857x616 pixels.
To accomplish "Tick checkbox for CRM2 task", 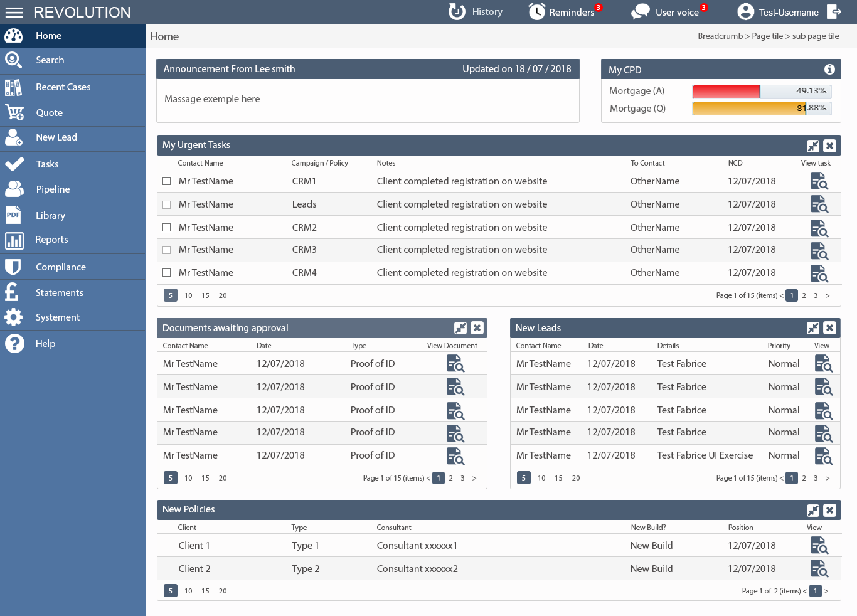I will click(x=167, y=228).
